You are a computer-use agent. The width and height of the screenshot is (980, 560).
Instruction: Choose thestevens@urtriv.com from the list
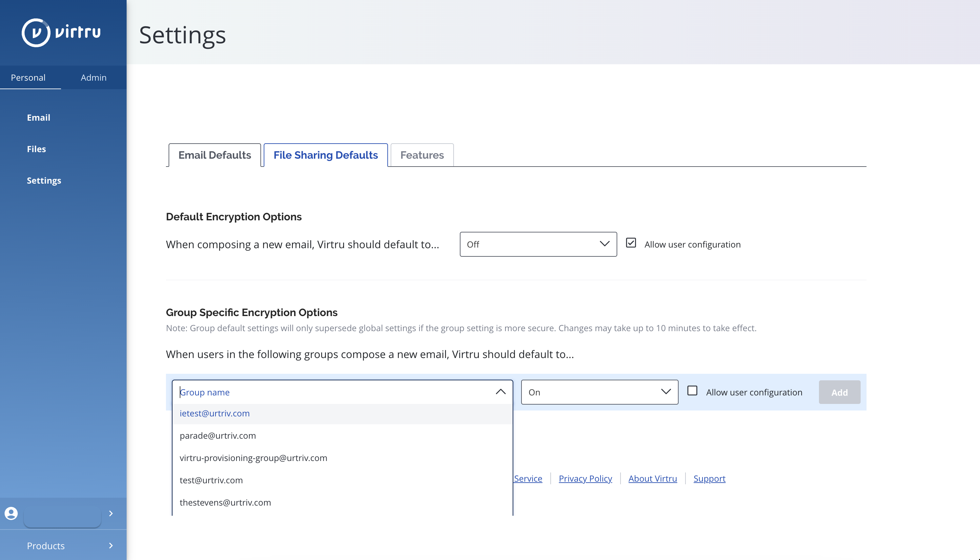pos(342,503)
